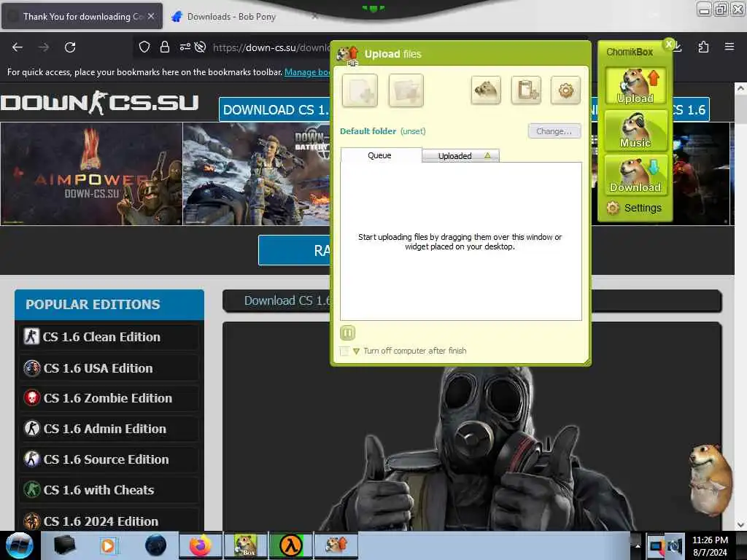
Task: Open CS 1.6 2024 Edition link
Action: (x=109, y=521)
